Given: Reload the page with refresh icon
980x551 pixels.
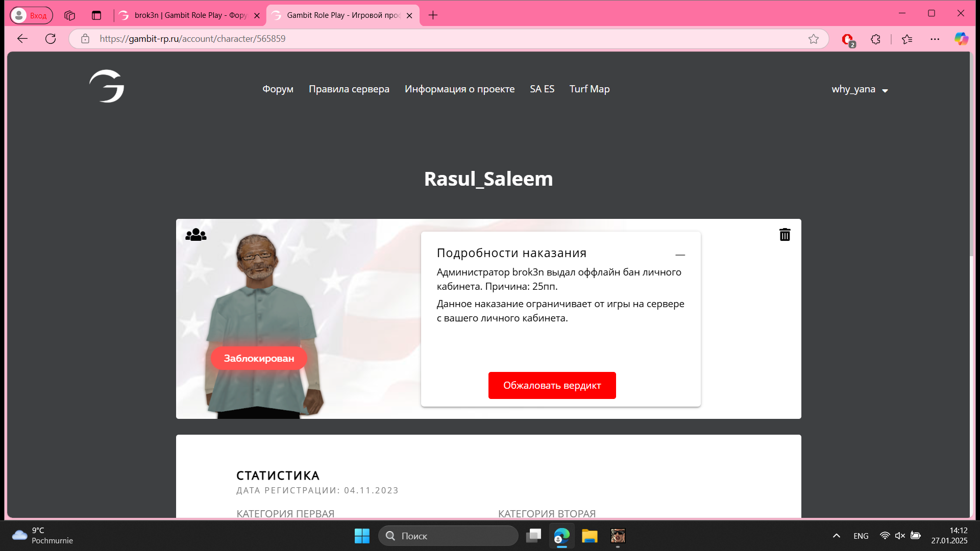Looking at the screenshot, I should [51, 39].
